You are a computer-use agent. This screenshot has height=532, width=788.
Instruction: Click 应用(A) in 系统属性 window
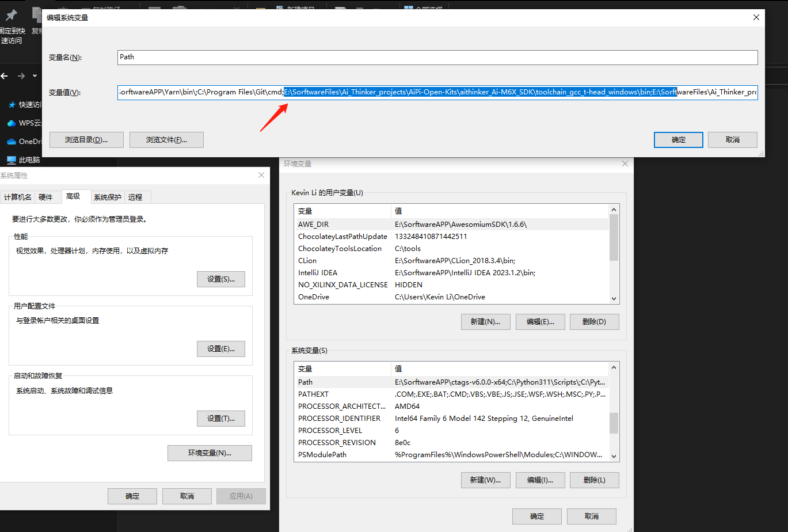[x=241, y=496]
